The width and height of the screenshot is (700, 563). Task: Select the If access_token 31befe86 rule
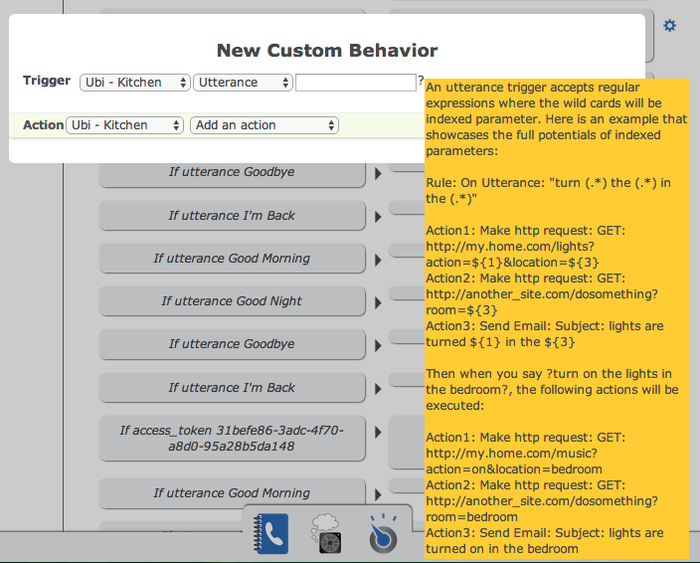pos(232,438)
